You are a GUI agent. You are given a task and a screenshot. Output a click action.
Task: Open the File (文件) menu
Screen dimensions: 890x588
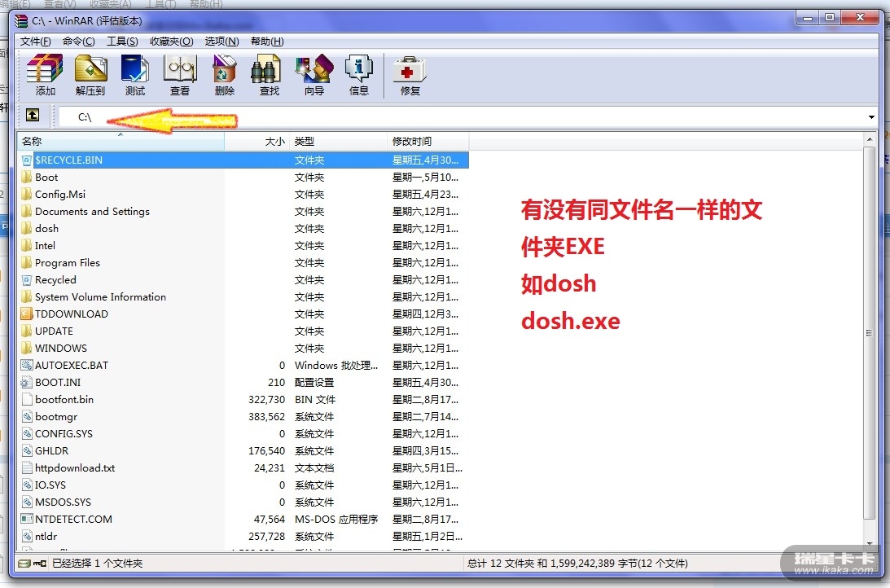[35, 41]
